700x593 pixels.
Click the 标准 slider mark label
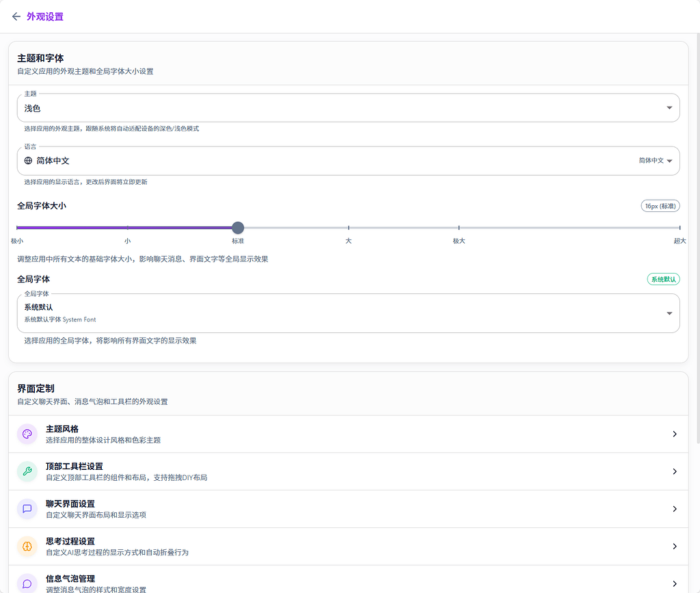pos(238,241)
